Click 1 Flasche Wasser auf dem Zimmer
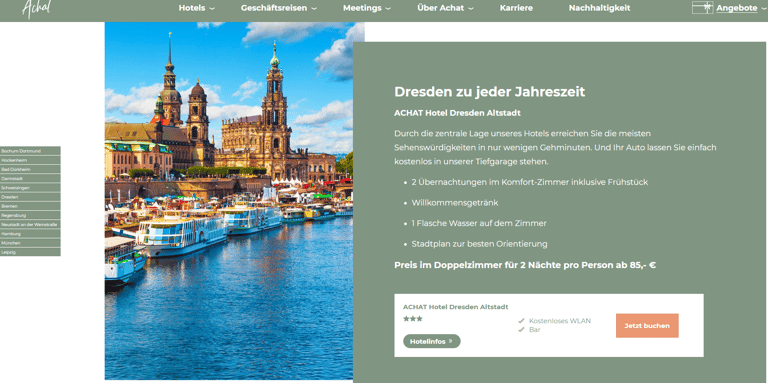This screenshot has width=768, height=383. click(x=479, y=223)
